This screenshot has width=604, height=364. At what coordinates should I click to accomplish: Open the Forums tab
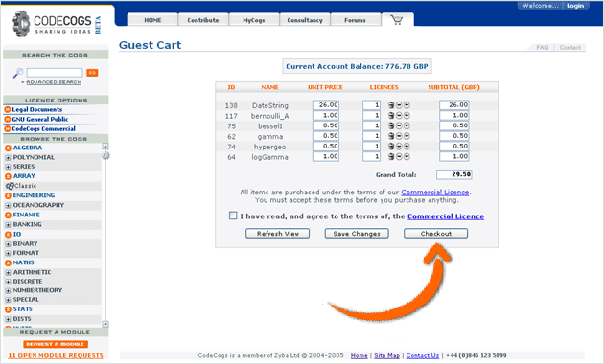(x=355, y=20)
